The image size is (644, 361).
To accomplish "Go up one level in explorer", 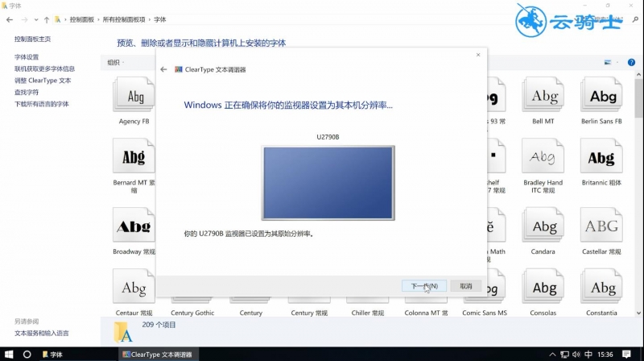I will 47,19.
